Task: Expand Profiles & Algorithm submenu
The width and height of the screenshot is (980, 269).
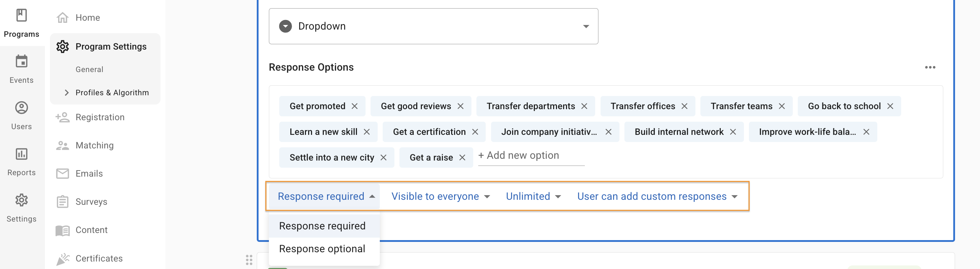Action: coord(67,92)
